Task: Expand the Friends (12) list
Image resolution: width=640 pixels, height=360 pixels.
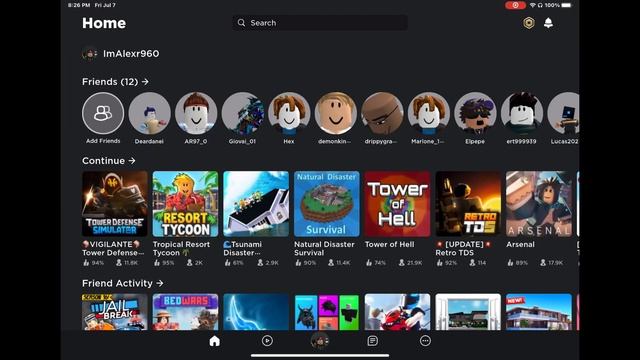Action: [x=116, y=82]
